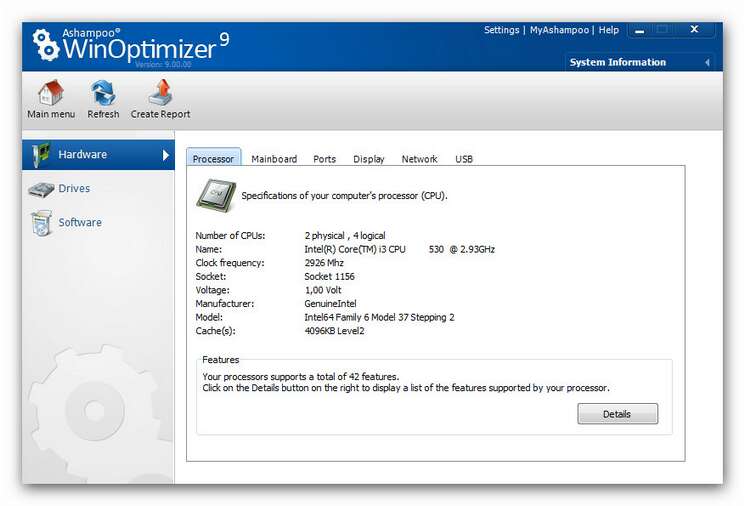
Task: Click 'Intel64 Family 6 Model 37 Stepping 2'
Action: [x=379, y=317]
